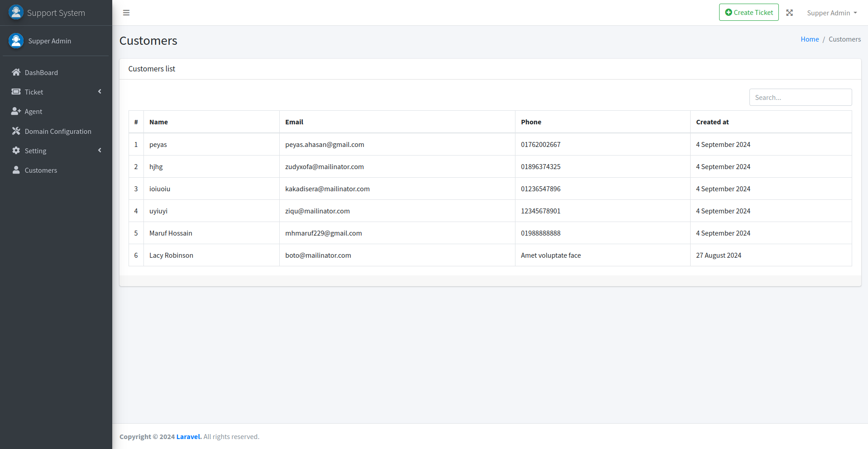
Task: Toggle the sidebar with the hamburger icon
Action: point(126,13)
